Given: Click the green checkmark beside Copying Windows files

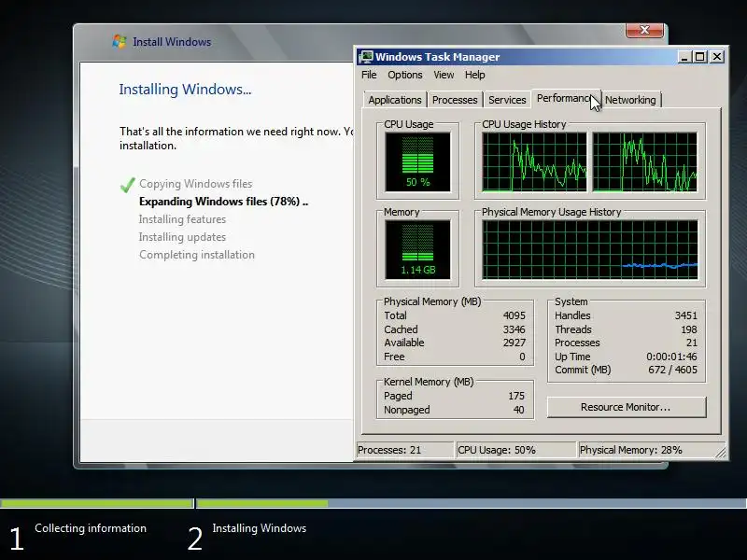Looking at the screenshot, I should click(127, 185).
